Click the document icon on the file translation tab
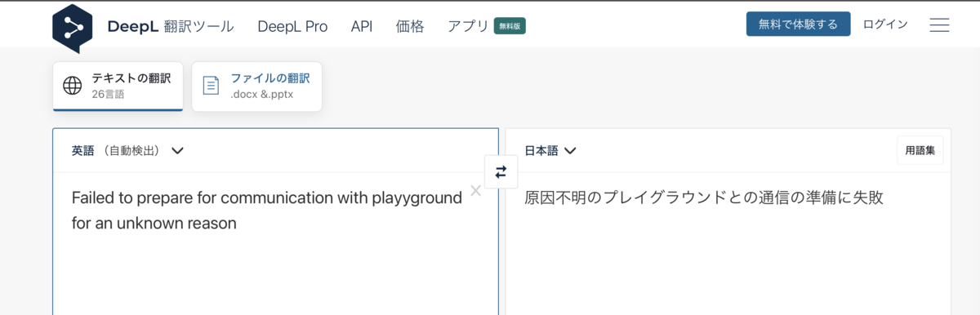The image size is (980, 315). (x=211, y=86)
